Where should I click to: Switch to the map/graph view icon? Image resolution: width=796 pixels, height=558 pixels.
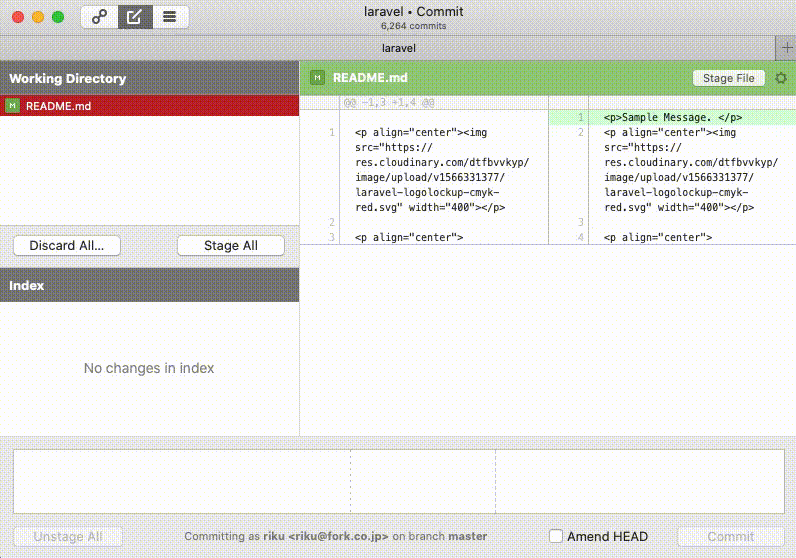(100, 17)
